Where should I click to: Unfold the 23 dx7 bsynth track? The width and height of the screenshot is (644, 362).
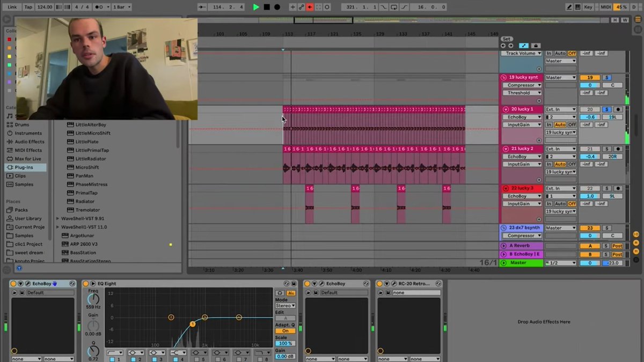504,228
